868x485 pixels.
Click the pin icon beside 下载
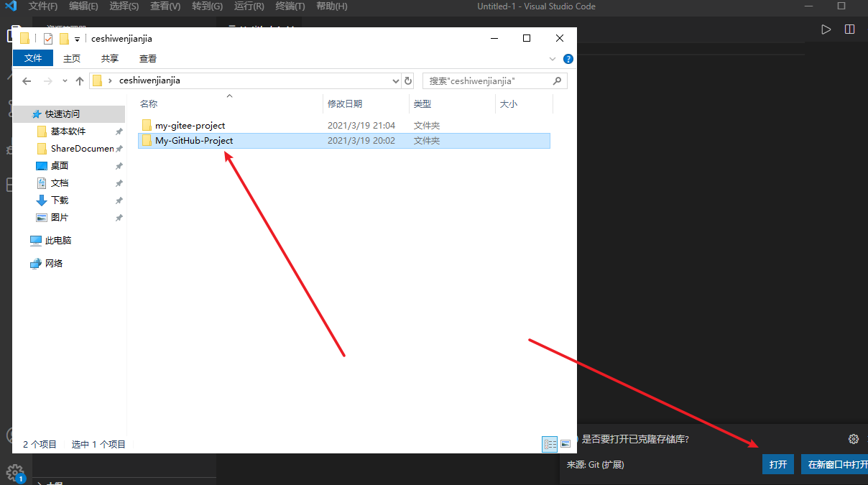(x=119, y=200)
